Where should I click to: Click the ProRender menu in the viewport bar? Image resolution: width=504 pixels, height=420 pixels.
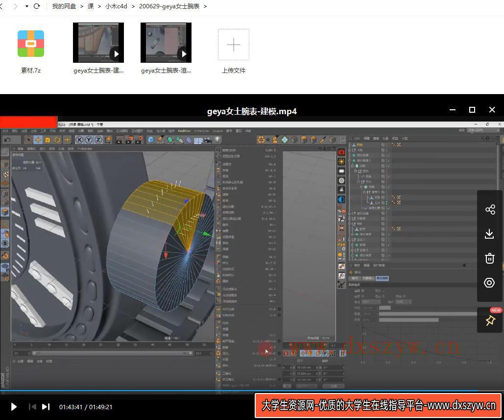click(85, 148)
